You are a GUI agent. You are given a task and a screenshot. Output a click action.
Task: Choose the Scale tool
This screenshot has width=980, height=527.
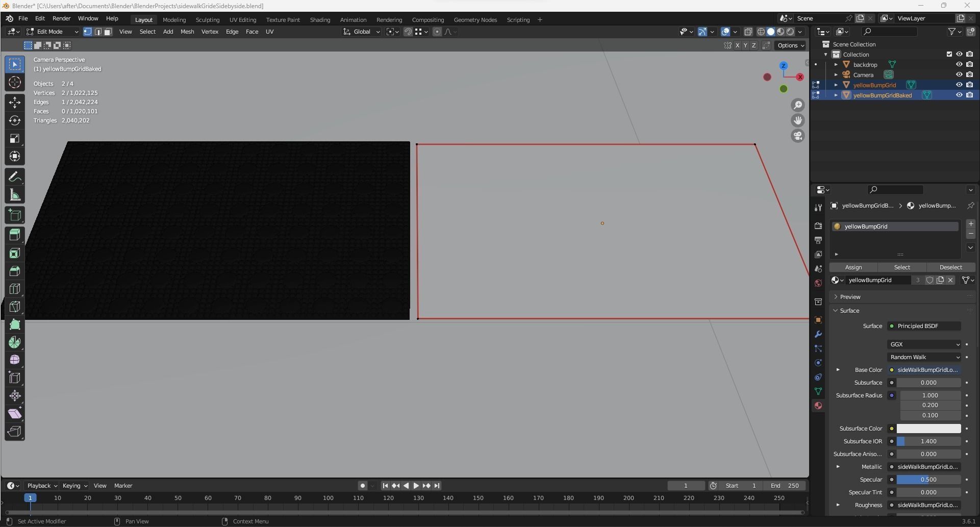15,138
